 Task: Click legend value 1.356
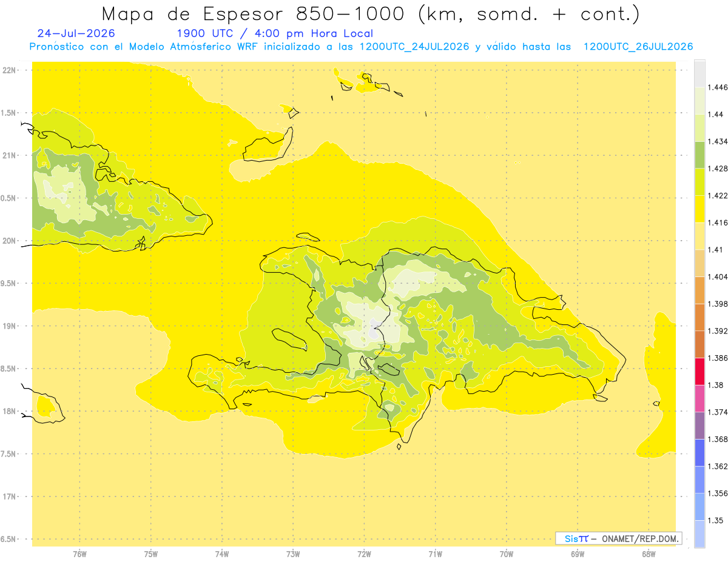tap(718, 493)
